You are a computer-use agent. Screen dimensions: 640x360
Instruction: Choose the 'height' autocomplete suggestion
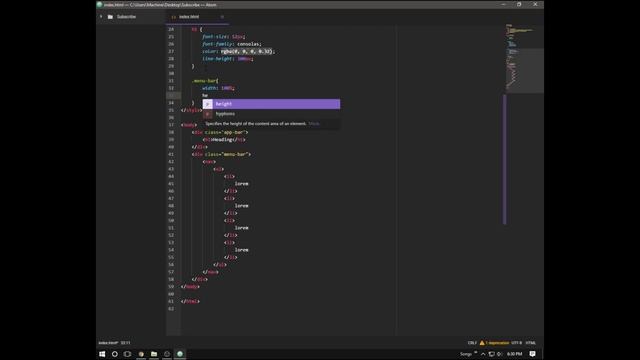271,104
